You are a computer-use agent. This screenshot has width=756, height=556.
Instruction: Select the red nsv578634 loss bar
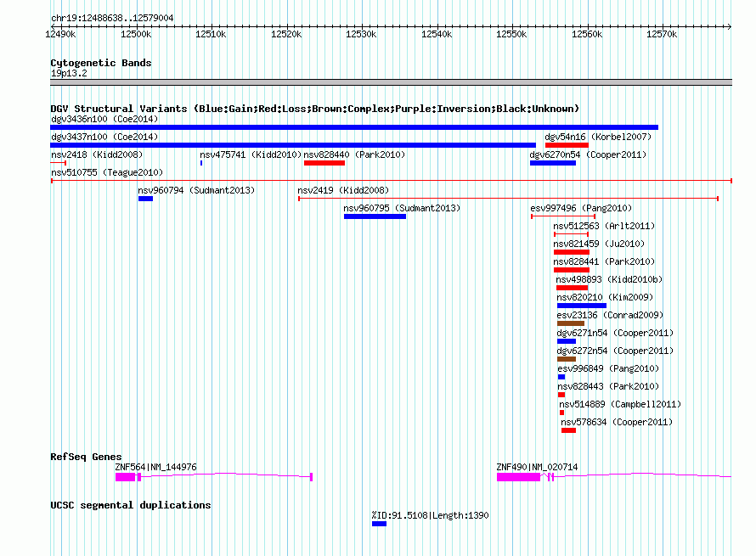569,430
